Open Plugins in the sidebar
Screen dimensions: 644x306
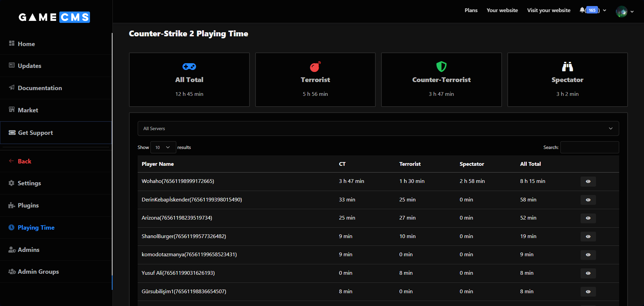(x=56, y=205)
